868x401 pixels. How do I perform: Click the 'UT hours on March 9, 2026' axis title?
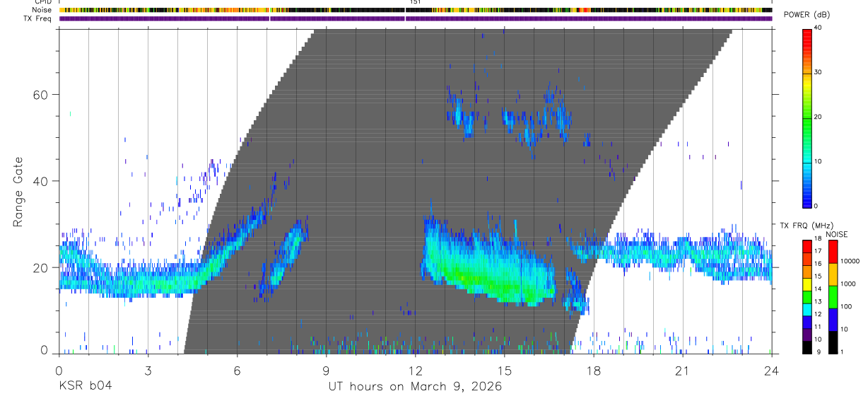click(415, 387)
